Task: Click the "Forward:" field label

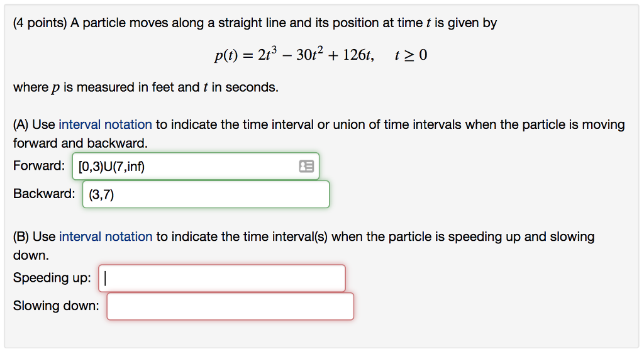Action: (x=39, y=165)
